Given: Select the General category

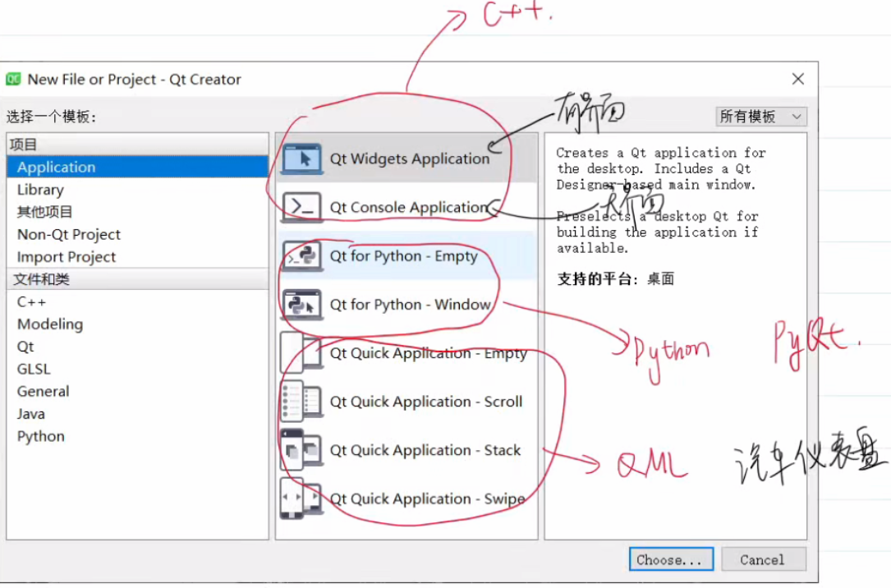Looking at the screenshot, I should click(x=137, y=392).
